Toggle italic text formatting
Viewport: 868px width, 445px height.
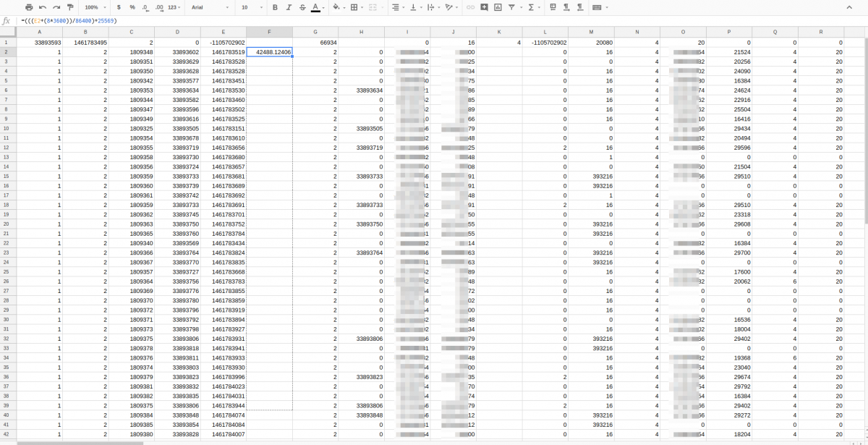[289, 7]
